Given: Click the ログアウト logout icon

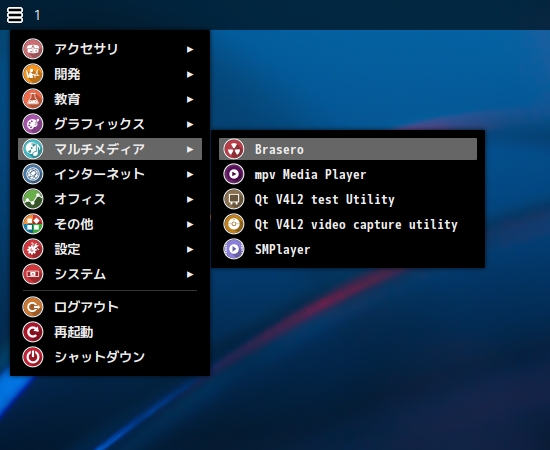Looking at the screenshot, I should click(x=33, y=307).
